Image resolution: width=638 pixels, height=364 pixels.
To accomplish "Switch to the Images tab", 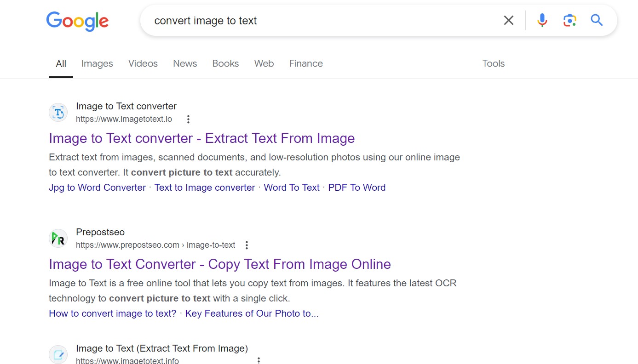I will [x=97, y=63].
